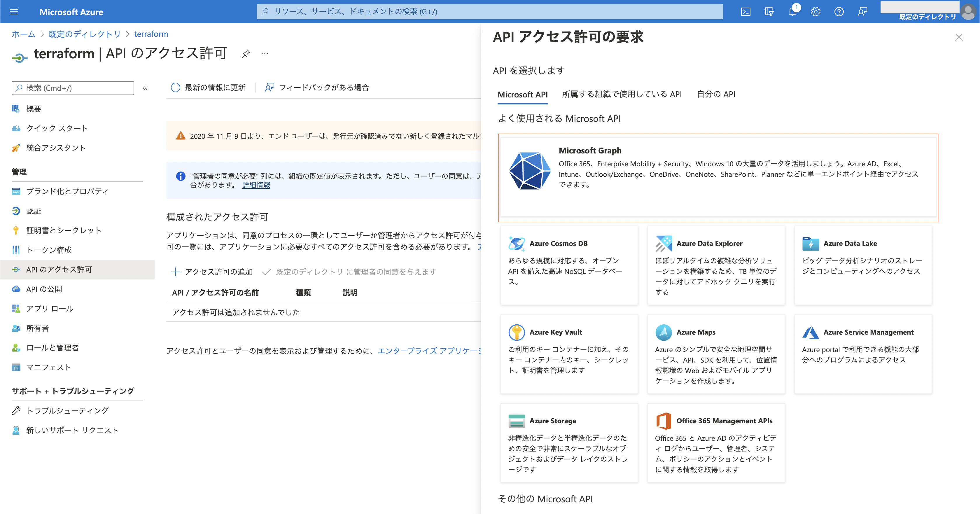
Task: Launch Cloud Shell from the top bar
Action: 746,12
